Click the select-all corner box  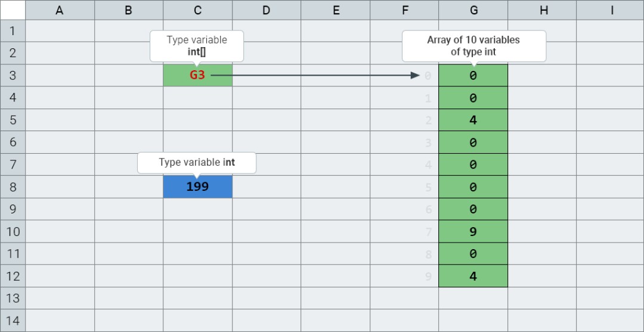(x=13, y=10)
